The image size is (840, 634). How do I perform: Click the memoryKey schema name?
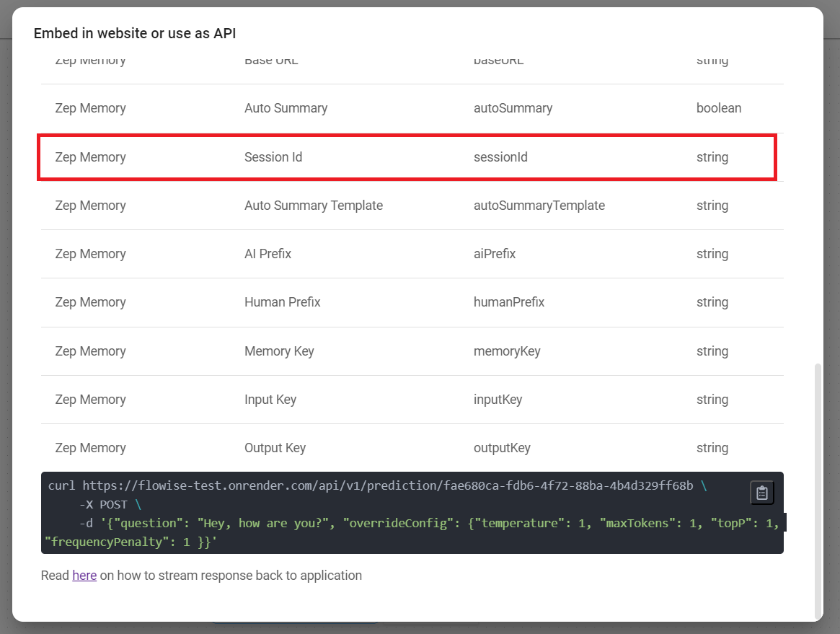click(506, 351)
